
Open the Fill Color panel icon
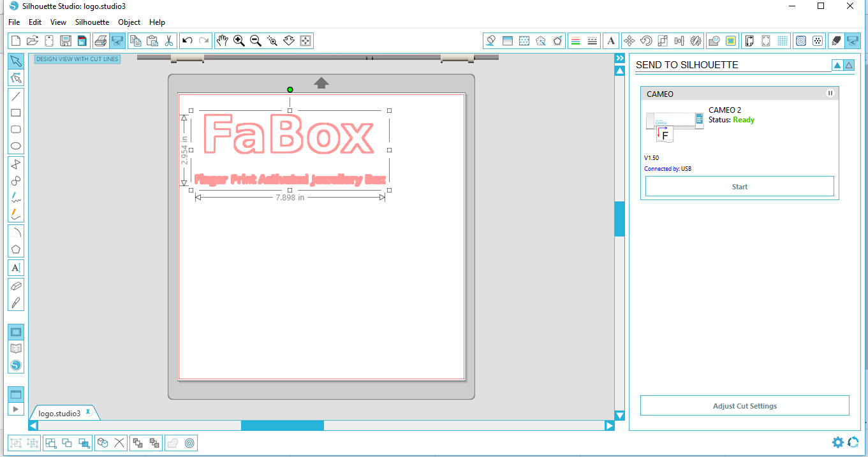point(491,41)
